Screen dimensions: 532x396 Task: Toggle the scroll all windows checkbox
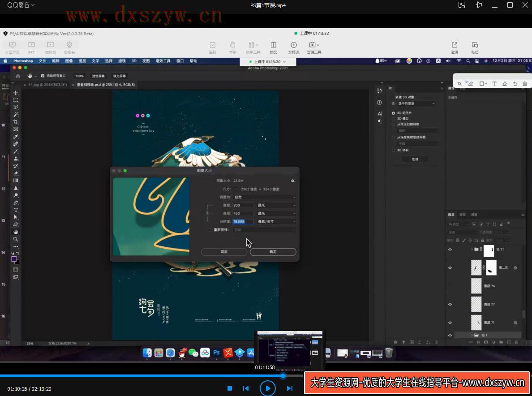pyautogui.click(x=43, y=76)
